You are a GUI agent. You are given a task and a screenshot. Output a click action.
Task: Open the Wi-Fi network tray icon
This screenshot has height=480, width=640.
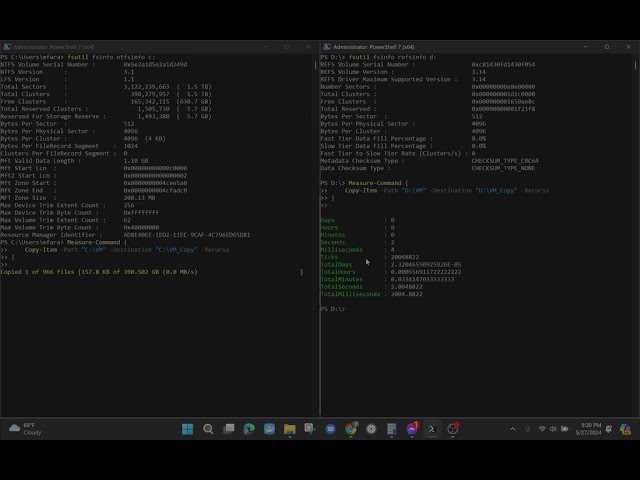click(x=542, y=429)
